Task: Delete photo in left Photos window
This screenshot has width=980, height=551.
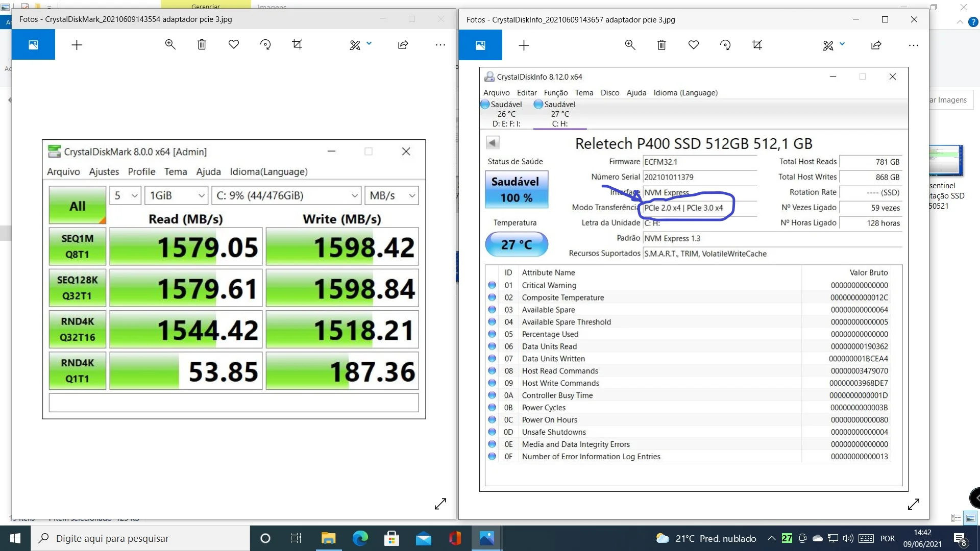Action: (202, 45)
